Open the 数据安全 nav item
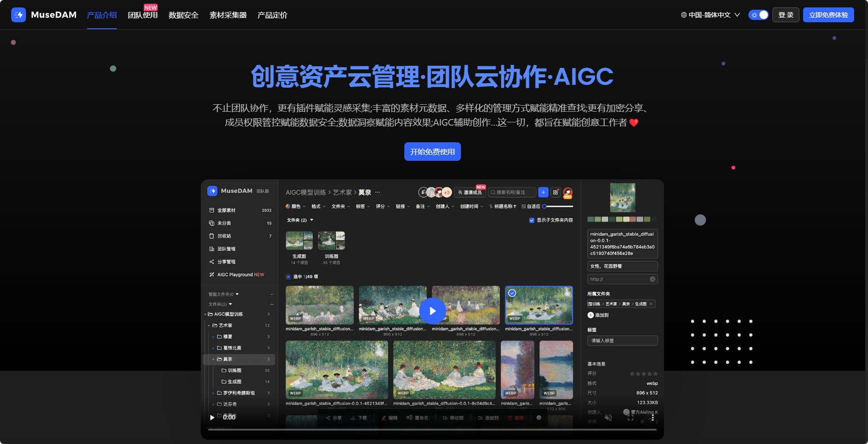This screenshot has width=868, height=444. click(184, 15)
